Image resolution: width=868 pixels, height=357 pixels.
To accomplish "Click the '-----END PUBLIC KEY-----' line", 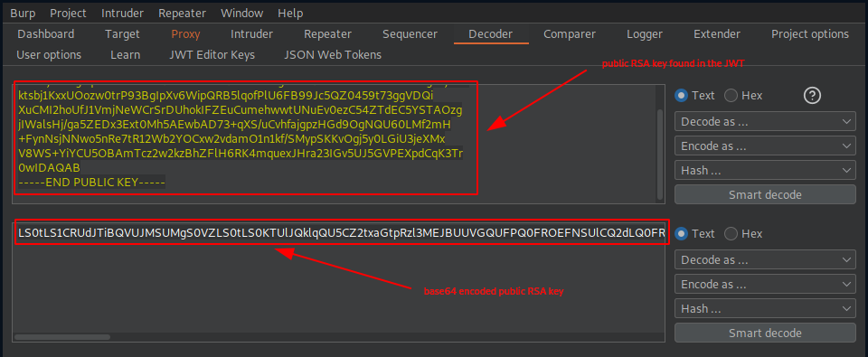I will (92, 182).
